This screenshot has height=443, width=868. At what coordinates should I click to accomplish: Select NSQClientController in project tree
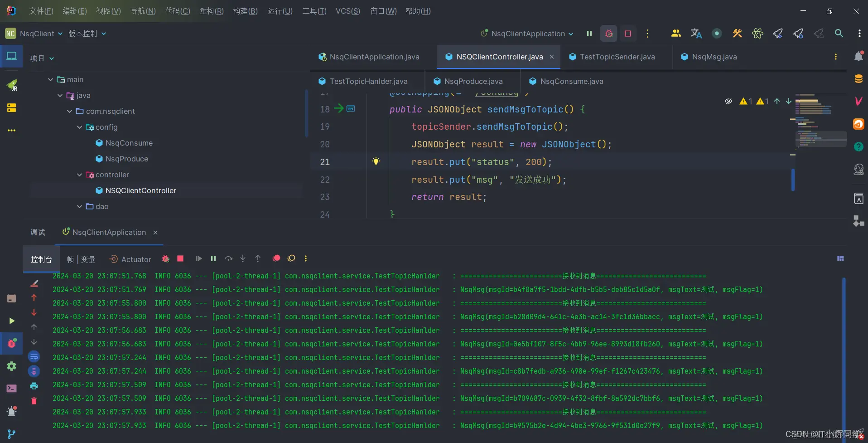140,190
